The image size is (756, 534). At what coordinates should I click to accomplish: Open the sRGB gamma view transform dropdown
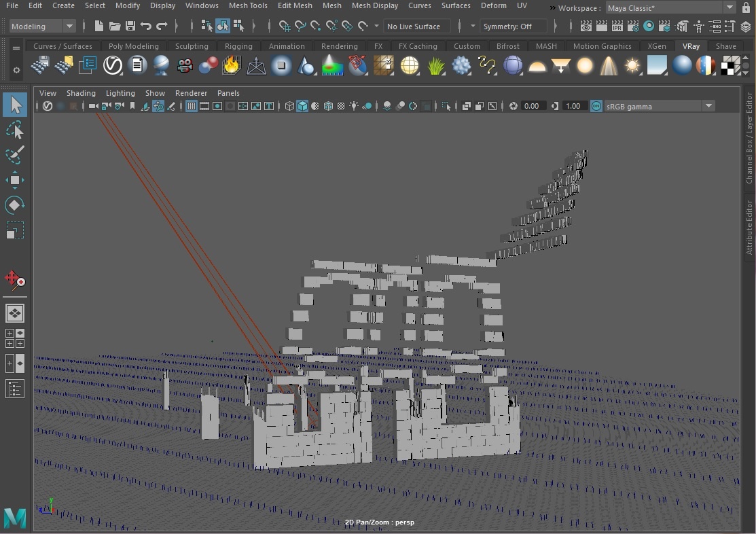pos(659,106)
